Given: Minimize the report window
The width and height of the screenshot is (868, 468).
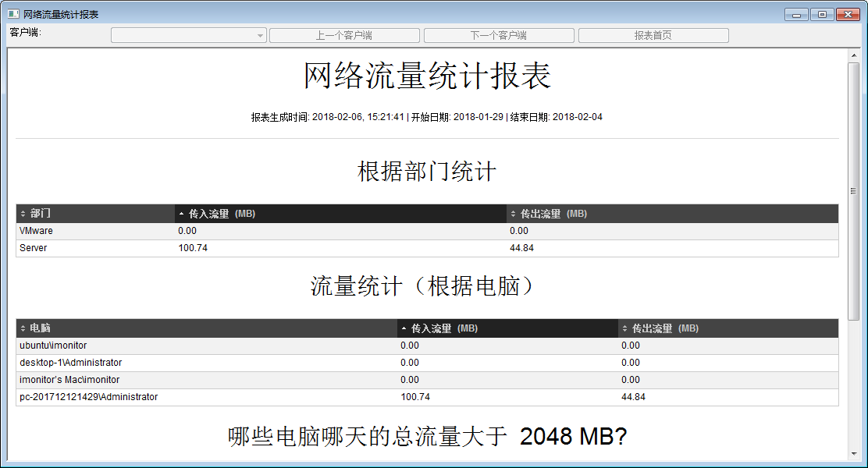Looking at the screenshot, I should 797,14.
